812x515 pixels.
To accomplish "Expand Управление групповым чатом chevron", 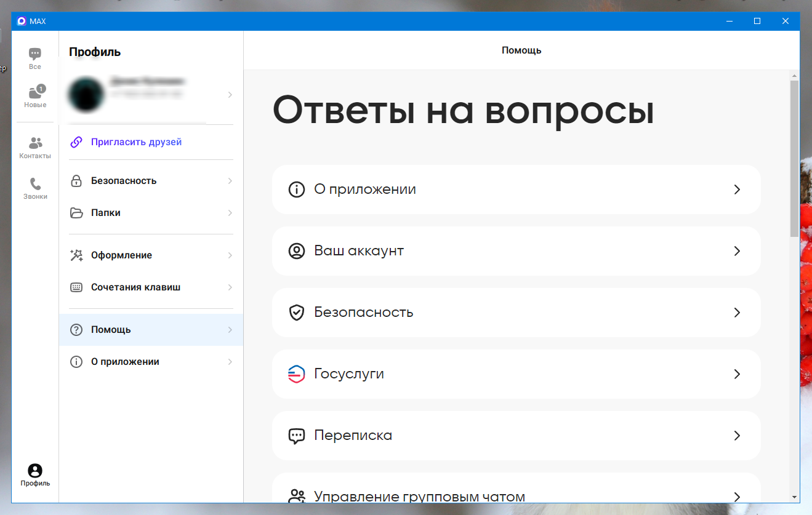I will click(736, 496).
